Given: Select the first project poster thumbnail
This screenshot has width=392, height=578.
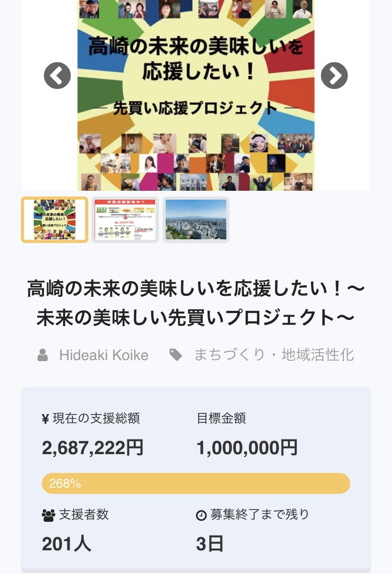Looking at the screenshot, I should click(x=55, y=220).
